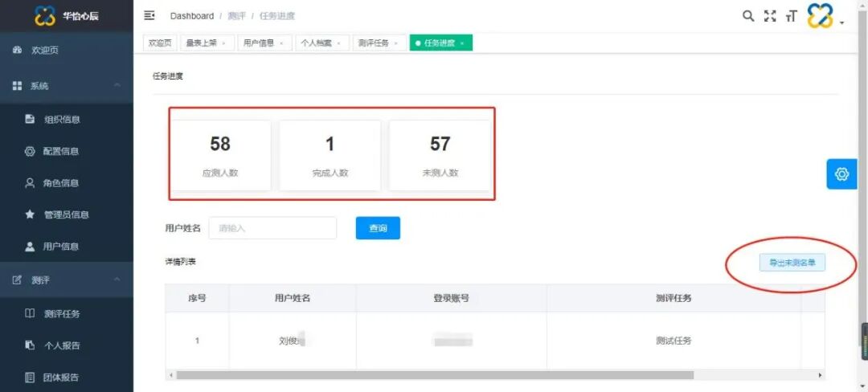This screenshot has height=392, width=868.
Task: Open the search magnifier icon
Action: (748, 15)
